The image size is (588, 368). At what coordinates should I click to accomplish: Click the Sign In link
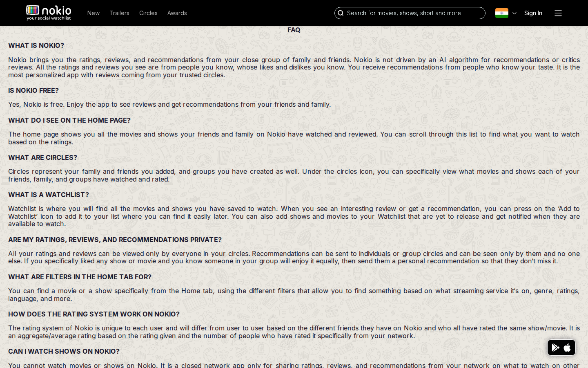tap(533, 13)
